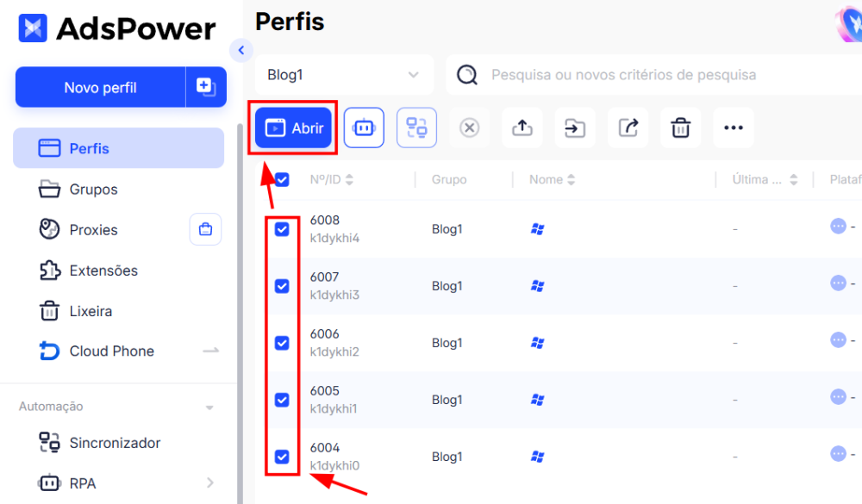
Task: Click the platform dots icon in row 6005
Action: coord(839,397)
